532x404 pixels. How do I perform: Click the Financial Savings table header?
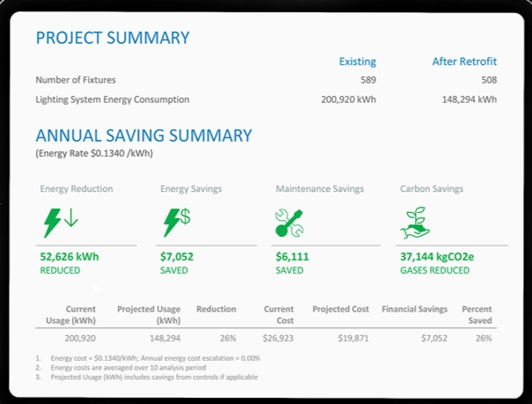point(414,309)
